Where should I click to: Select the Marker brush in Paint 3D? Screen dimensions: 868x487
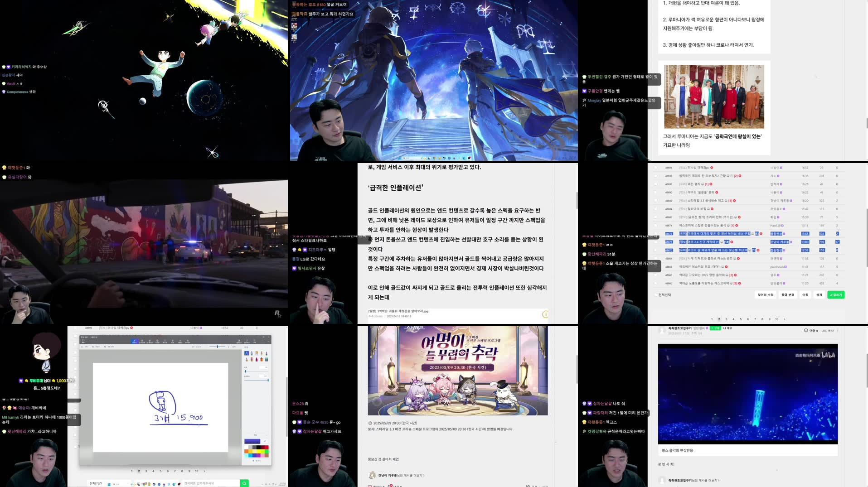247,353
